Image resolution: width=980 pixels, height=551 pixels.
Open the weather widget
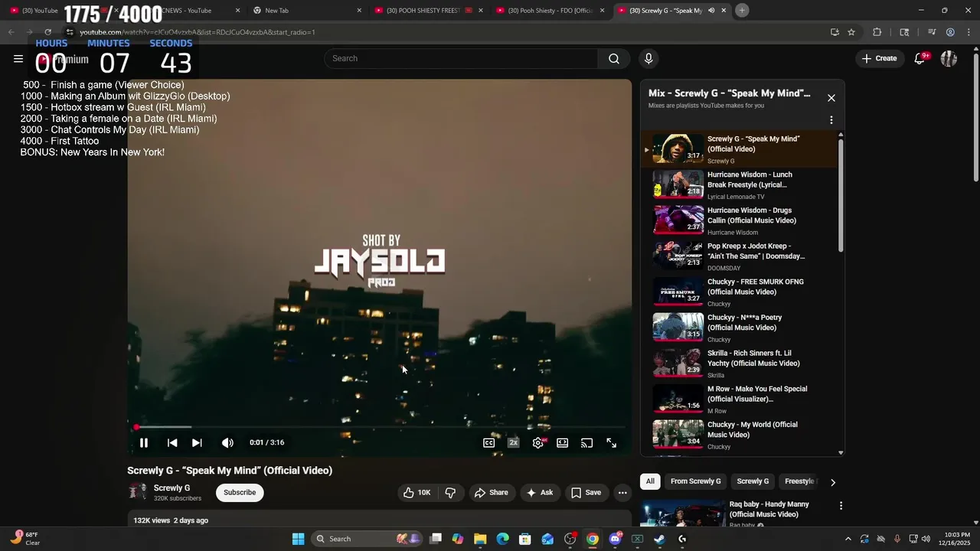point(25,539)
